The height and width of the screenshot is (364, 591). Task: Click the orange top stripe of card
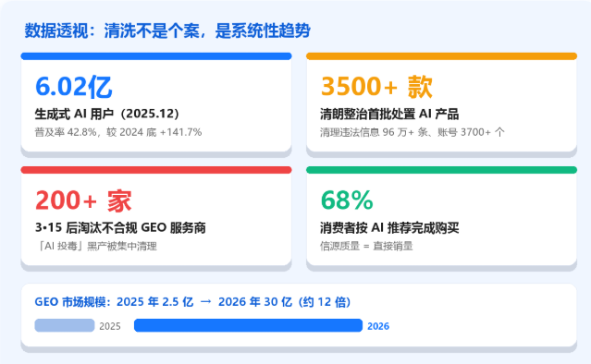tap(442, 56)
